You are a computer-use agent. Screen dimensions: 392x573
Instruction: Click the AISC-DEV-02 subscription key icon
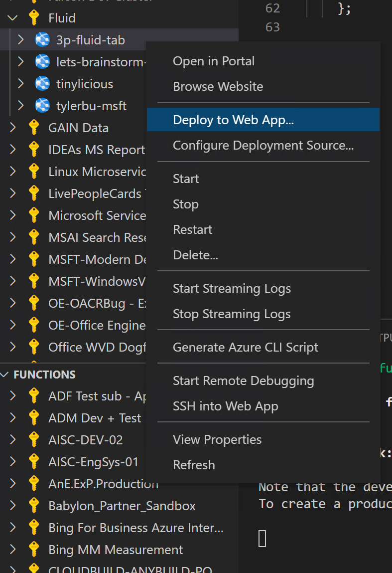pos(34,440)
